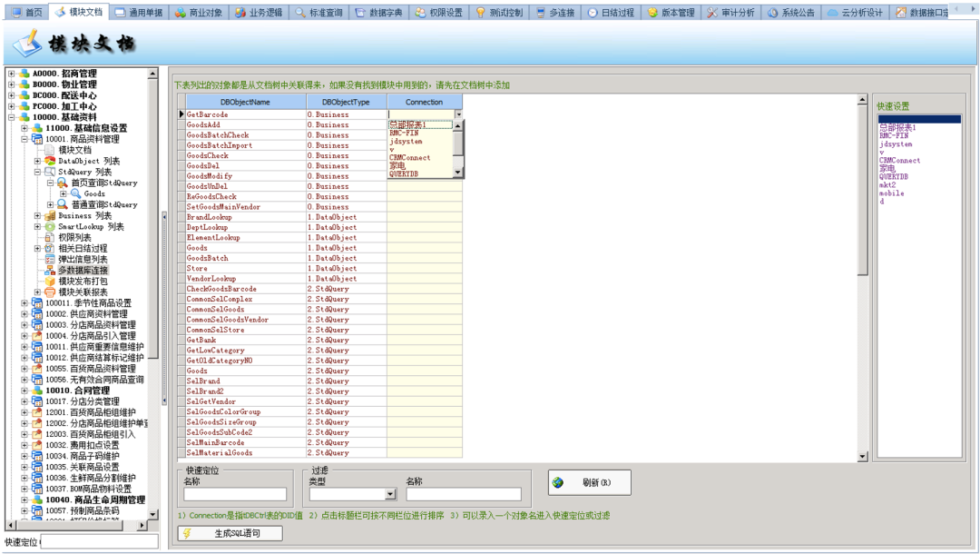Screen dimensions: 980x554
Task: Collapse the StdQuery 列表 node
Action: click(37, 172)
